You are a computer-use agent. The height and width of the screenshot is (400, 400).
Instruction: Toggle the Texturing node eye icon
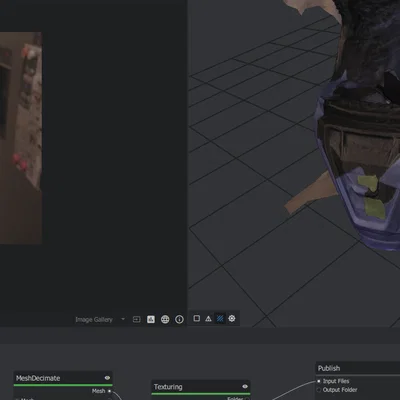point(245,386)
